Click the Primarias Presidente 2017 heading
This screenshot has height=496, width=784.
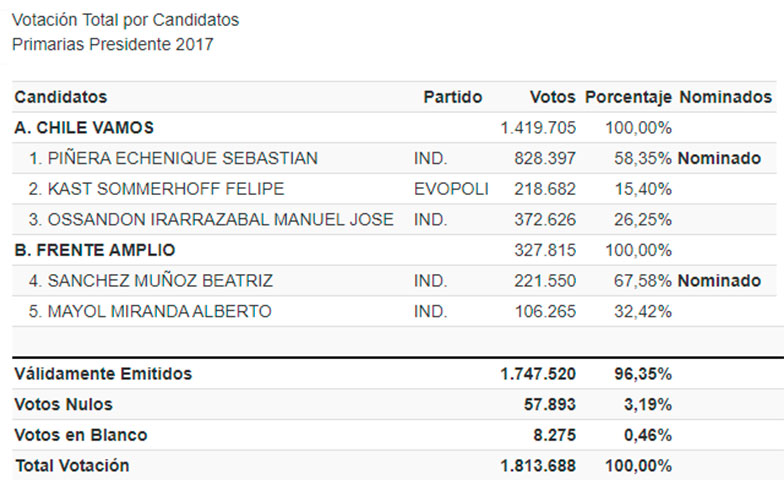pos(112,44)
